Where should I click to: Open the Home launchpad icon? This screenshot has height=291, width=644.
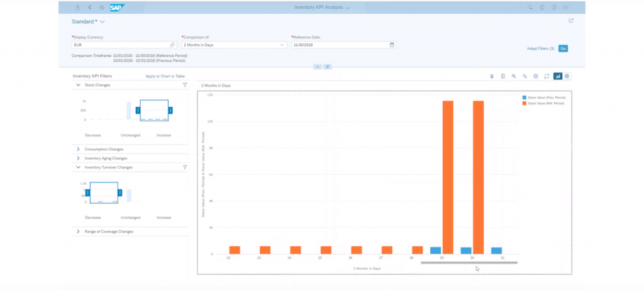point(102,8)
